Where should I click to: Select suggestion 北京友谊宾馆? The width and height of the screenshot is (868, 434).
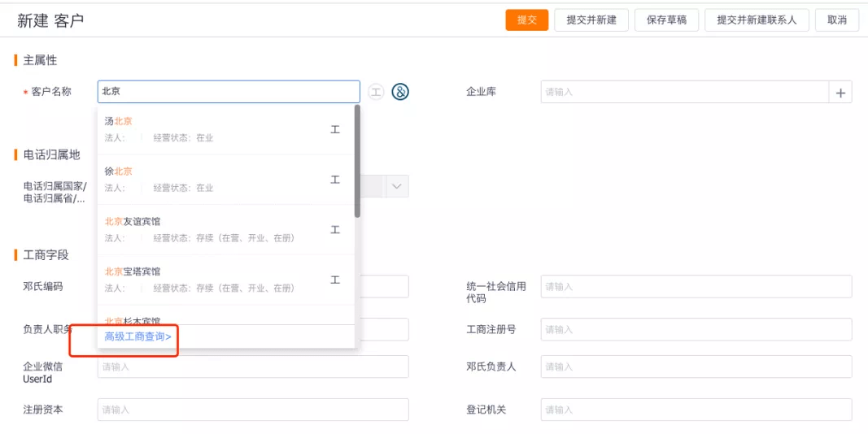[226, 229]
